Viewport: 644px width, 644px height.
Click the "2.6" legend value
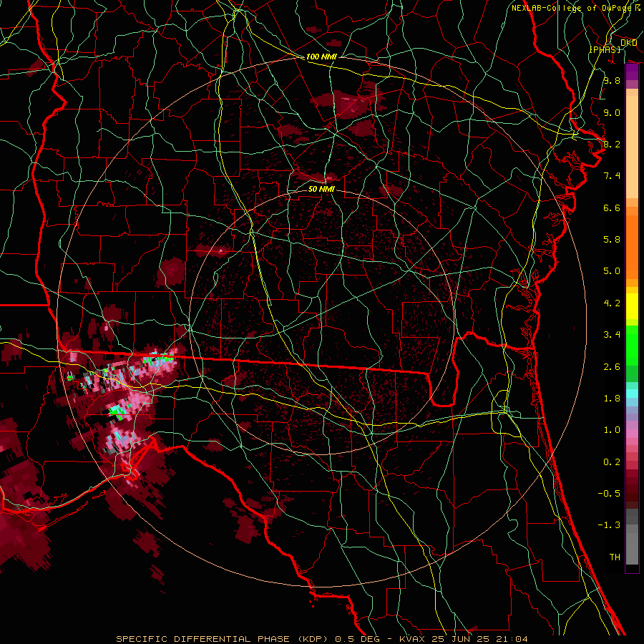(612, 367)
